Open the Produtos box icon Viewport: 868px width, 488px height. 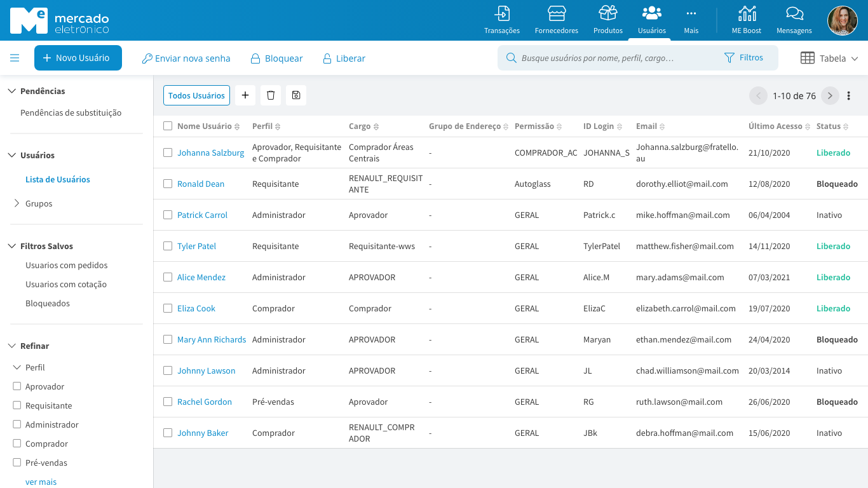tap(608, 13)
